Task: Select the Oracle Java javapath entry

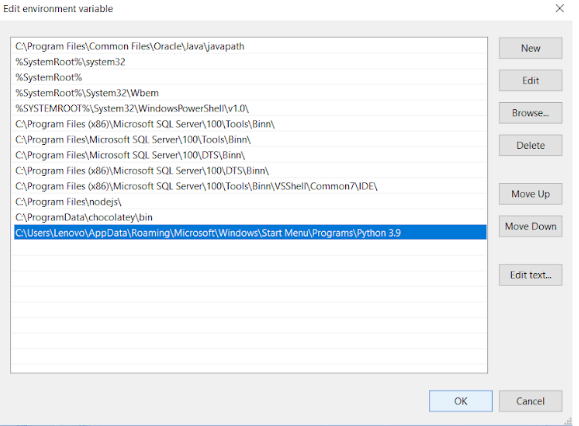Action: (x=250, y=47)
